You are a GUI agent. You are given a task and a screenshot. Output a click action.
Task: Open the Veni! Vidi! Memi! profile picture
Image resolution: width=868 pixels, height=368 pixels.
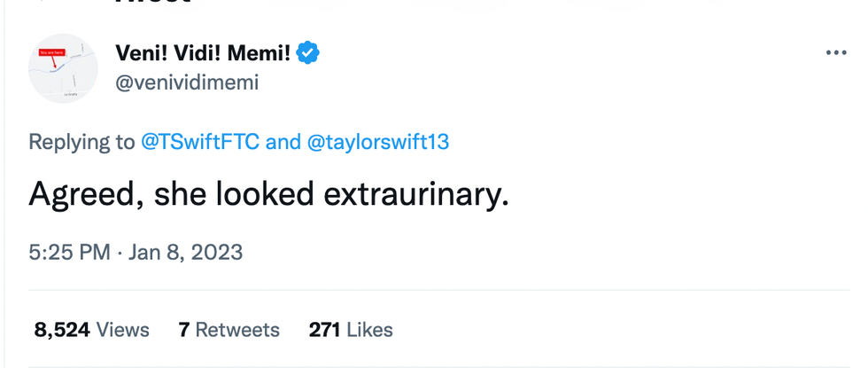[63, 68]
